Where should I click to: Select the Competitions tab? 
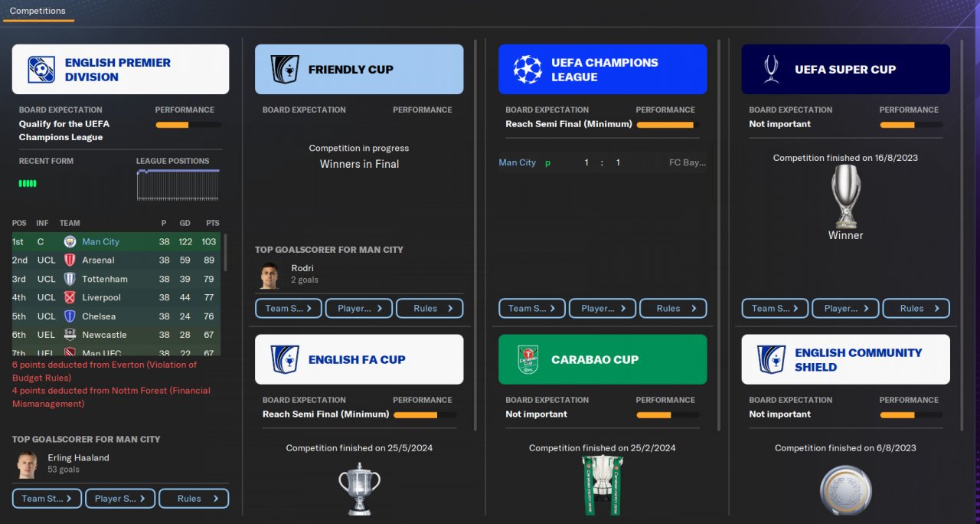(38, 11)
